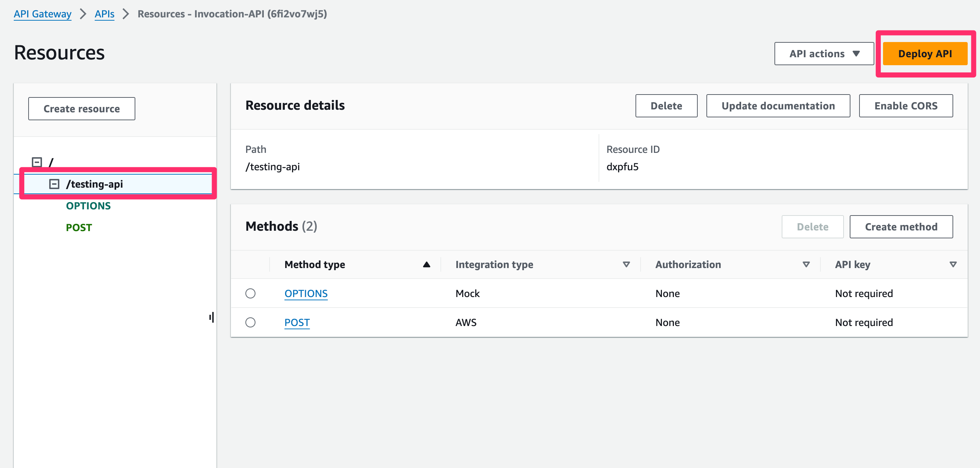980x468 pixels.
Task: Go to APIs breadcrumb link
Action: click(104, 14)
